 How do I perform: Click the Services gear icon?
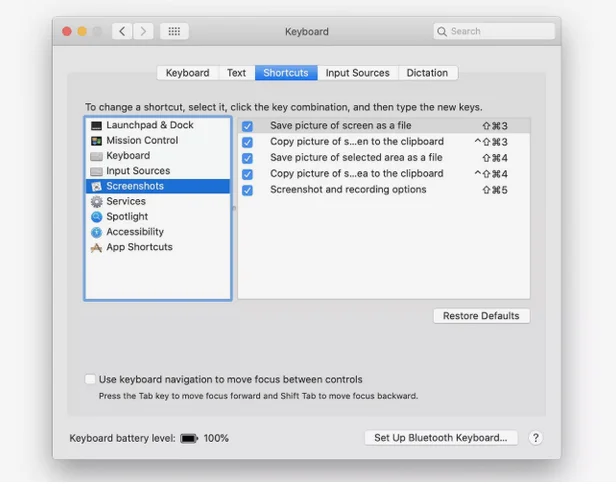click(x=96, y=202)
